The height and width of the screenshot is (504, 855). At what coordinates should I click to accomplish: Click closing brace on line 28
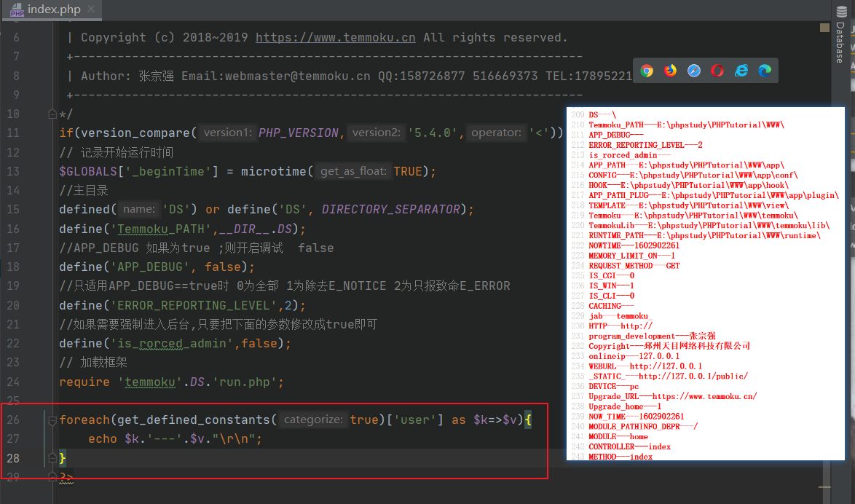point(63,458)
